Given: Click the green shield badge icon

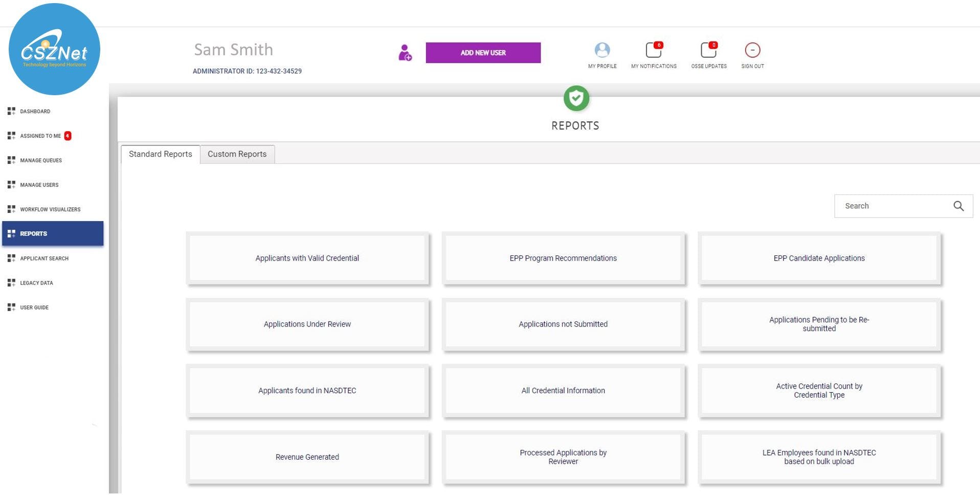Looking at the screenshot, I should [x=576, y=98].
